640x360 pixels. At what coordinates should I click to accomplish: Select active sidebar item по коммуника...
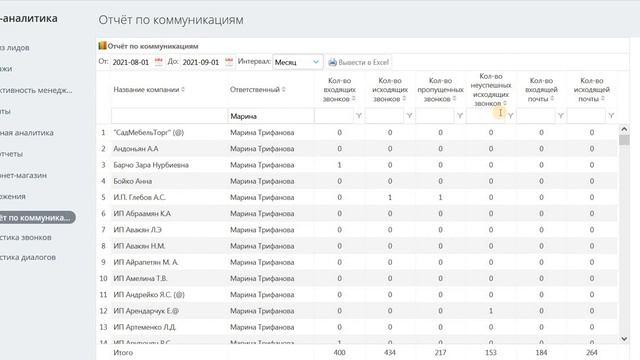pos(38,218)
